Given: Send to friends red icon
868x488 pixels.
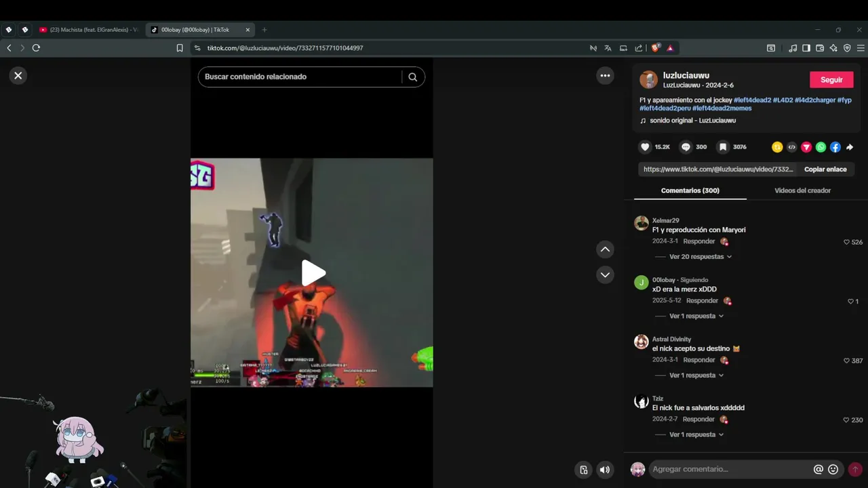Looking at the screenshot, I should coord(806,147).
